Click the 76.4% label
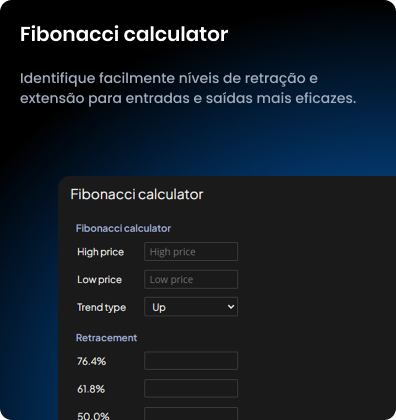Viewport: 396px width, 420px height. pyautogui.click(x=91, y=361)
